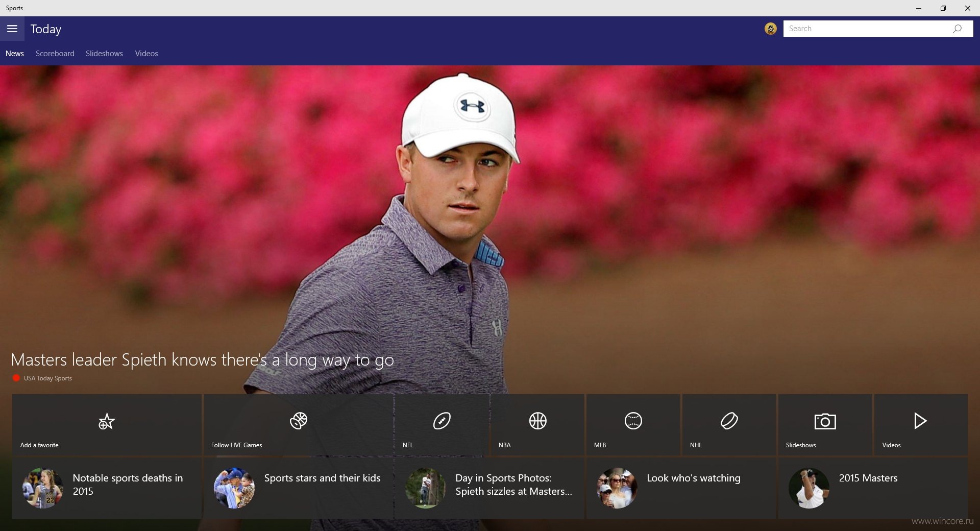Viewport: 980px width, 531px height.
Task: Click the Today page title
Action: pyautogui.click(x=46, y=29)
